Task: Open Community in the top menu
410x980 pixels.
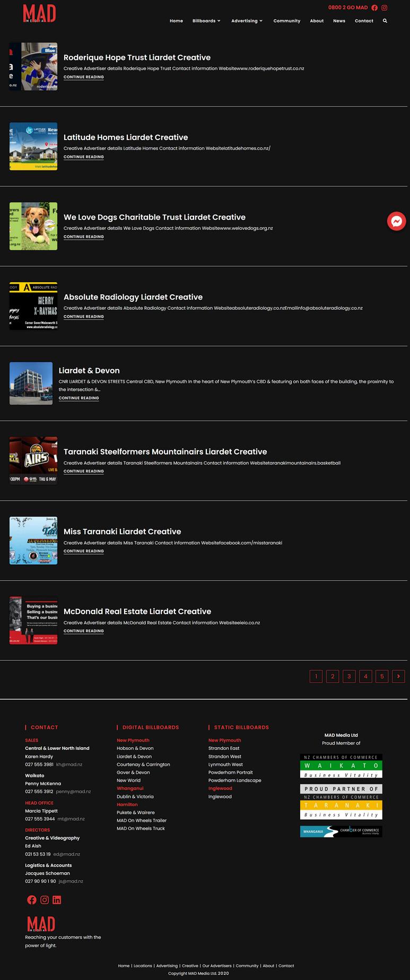Action: coord(287,21)
